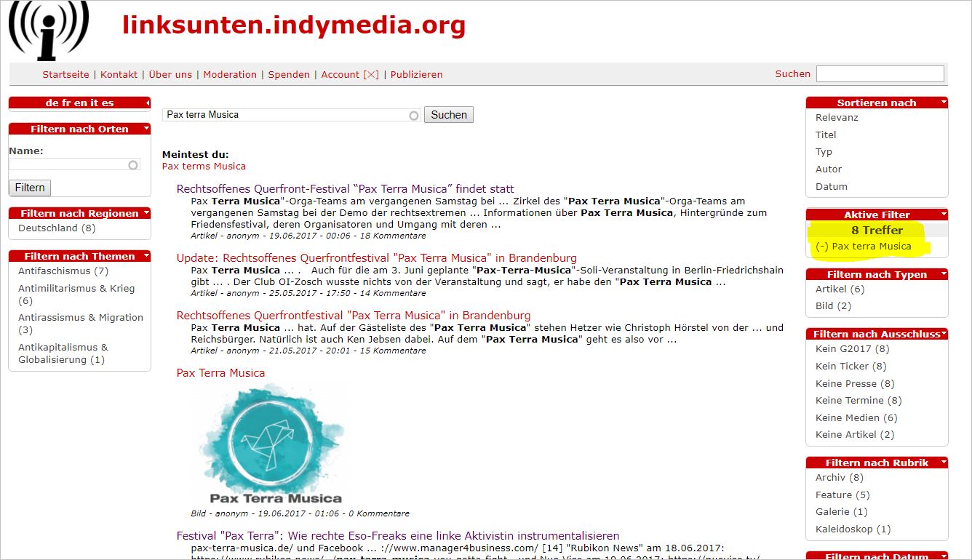Screen dimensions: 972x560
Task: Sort results by Relevanz
Action: [x=837, y=117]
